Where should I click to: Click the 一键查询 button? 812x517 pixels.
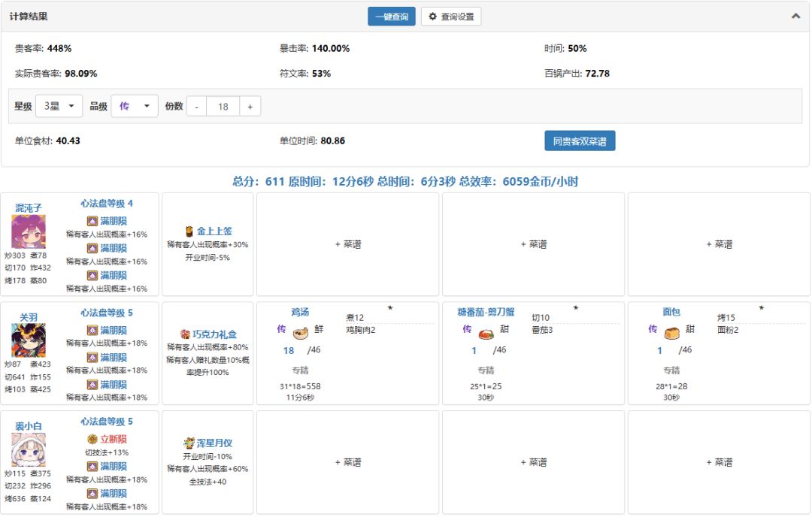coord(392,17)
